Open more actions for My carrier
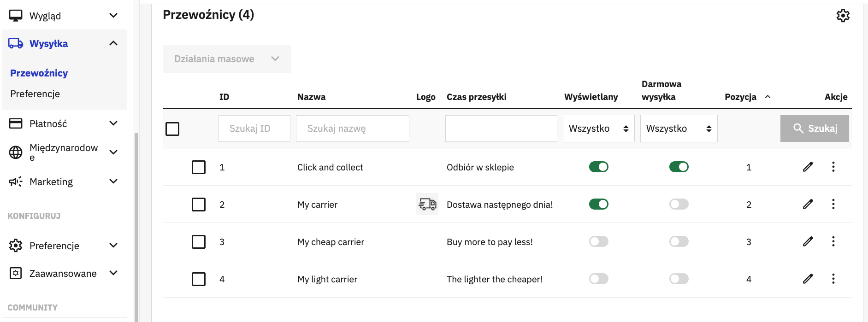 833,204
